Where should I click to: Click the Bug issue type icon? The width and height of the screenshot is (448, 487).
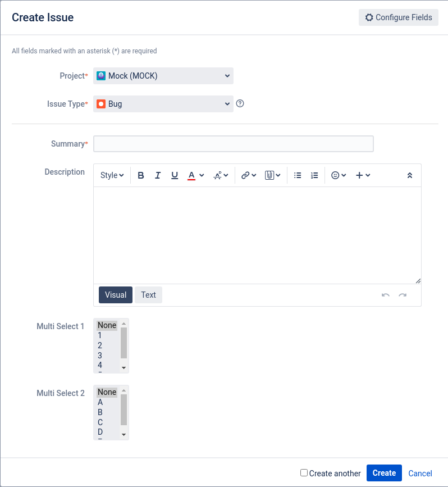(x=101, y=104)
